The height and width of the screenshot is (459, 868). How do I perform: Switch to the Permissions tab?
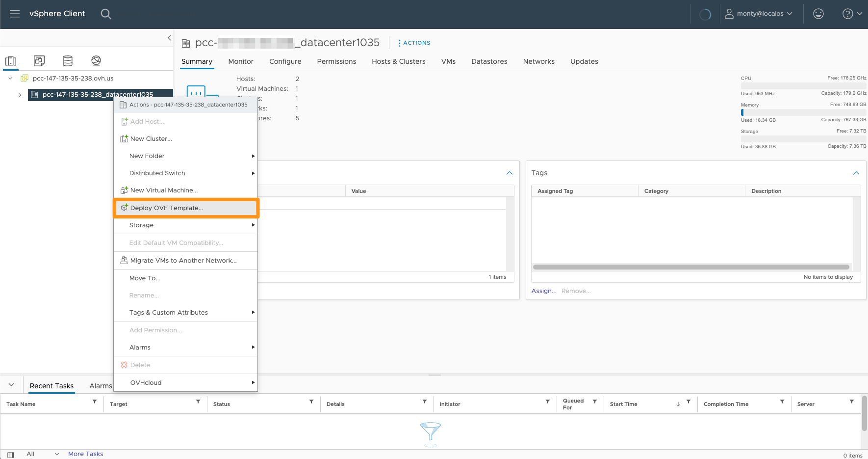tap(336, 61)
